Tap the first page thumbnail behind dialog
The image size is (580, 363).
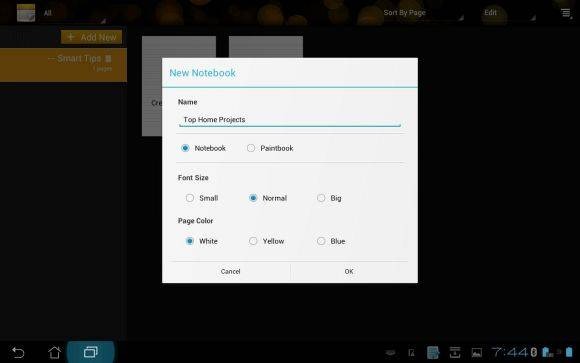click(x=152, y=86)
